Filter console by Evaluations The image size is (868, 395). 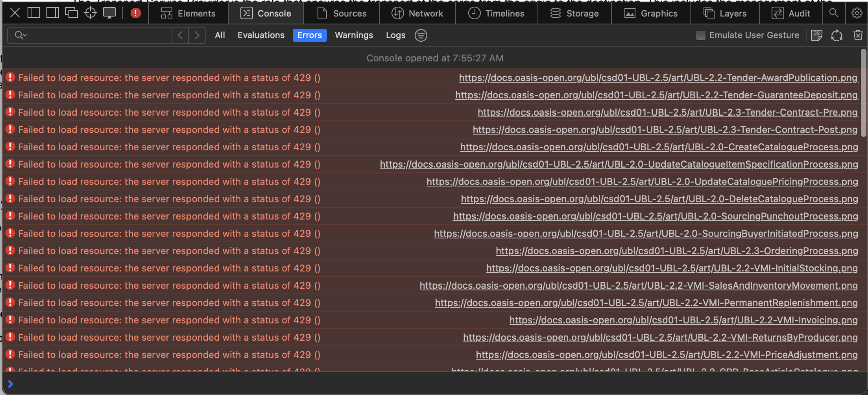tap(261, 35)
